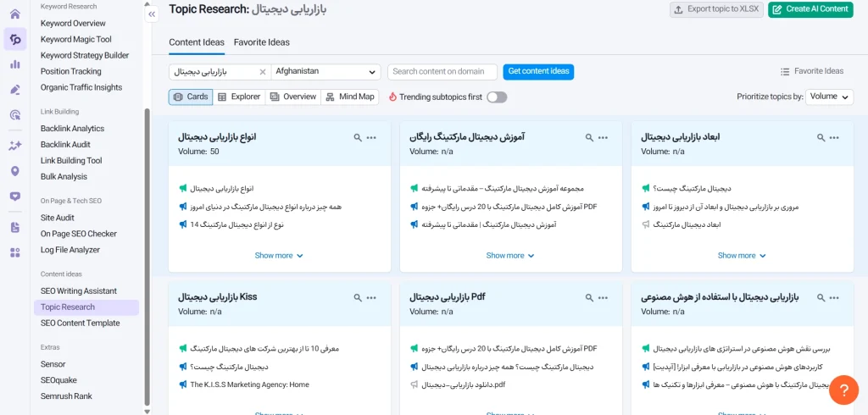Open the sparkle AI icon in the left rail
Viewport: 868px width, 415px height.
click(15, 146)
